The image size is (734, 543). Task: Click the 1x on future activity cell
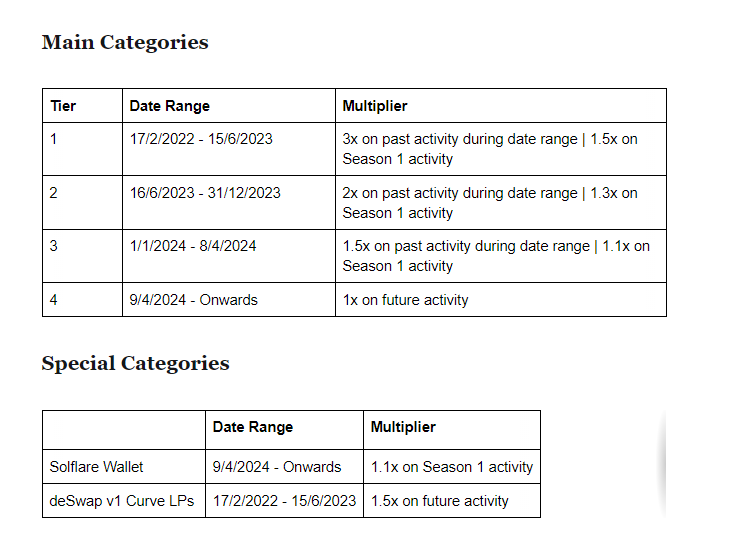(501, 300)
